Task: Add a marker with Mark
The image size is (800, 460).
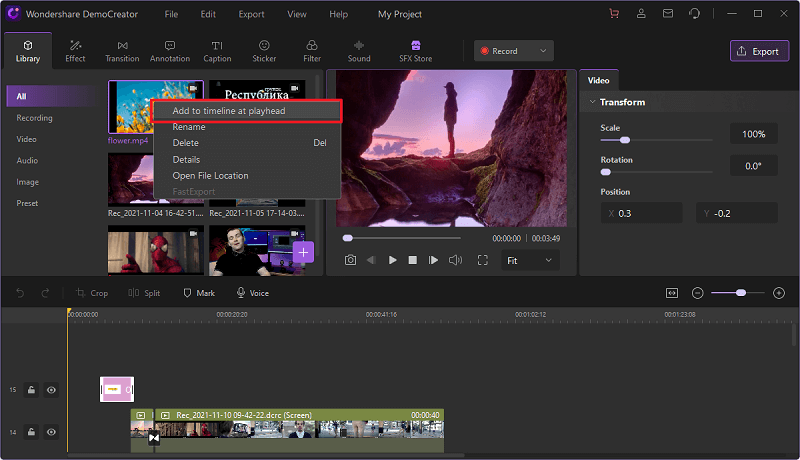Action: [x=199, y=293]
